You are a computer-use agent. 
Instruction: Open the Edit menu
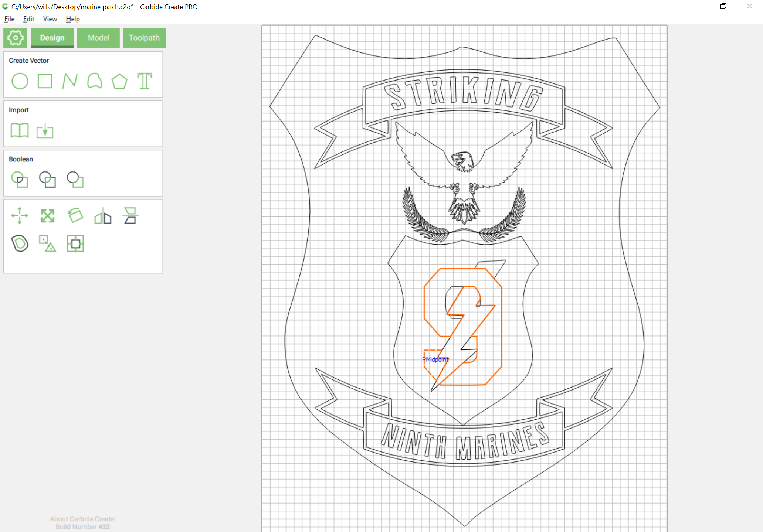point(28,19)
